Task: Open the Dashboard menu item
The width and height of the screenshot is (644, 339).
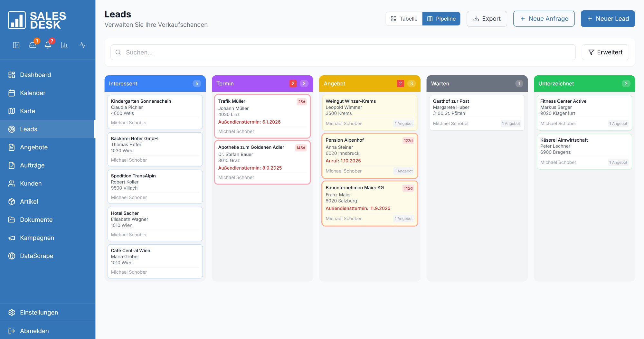Action: 35,75
